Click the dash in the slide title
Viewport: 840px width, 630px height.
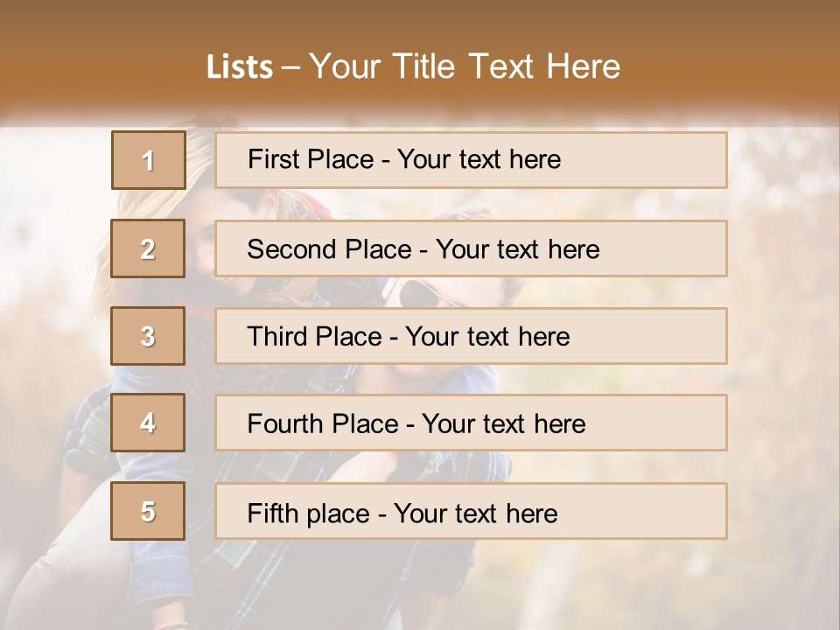pyautogui.click(x=290, y=68)
